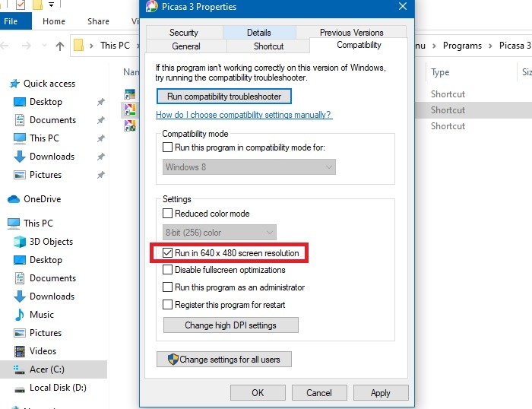
Task: Click the Documents icon under This PC
Action: pyautogui.click(x=19, y=278)
